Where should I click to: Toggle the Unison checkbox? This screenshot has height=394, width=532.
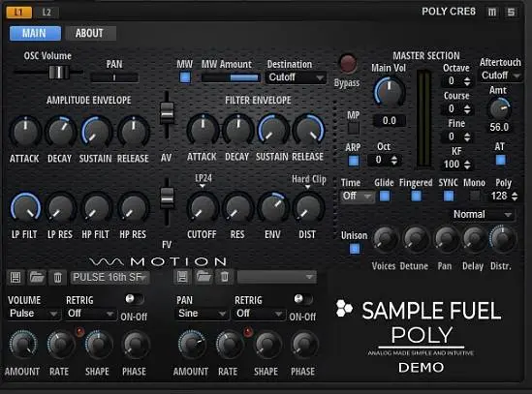tap(355, 249)
